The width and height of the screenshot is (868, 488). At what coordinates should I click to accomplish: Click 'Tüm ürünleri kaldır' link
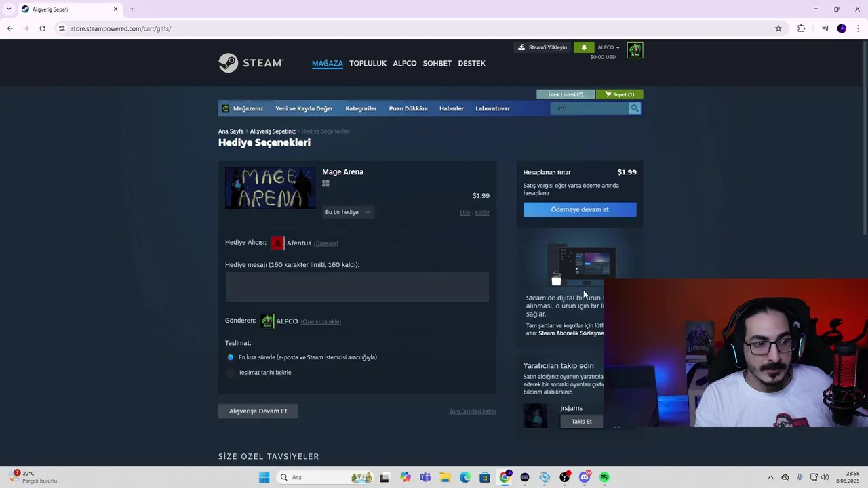pyautogui.click(x=473, y=411)
